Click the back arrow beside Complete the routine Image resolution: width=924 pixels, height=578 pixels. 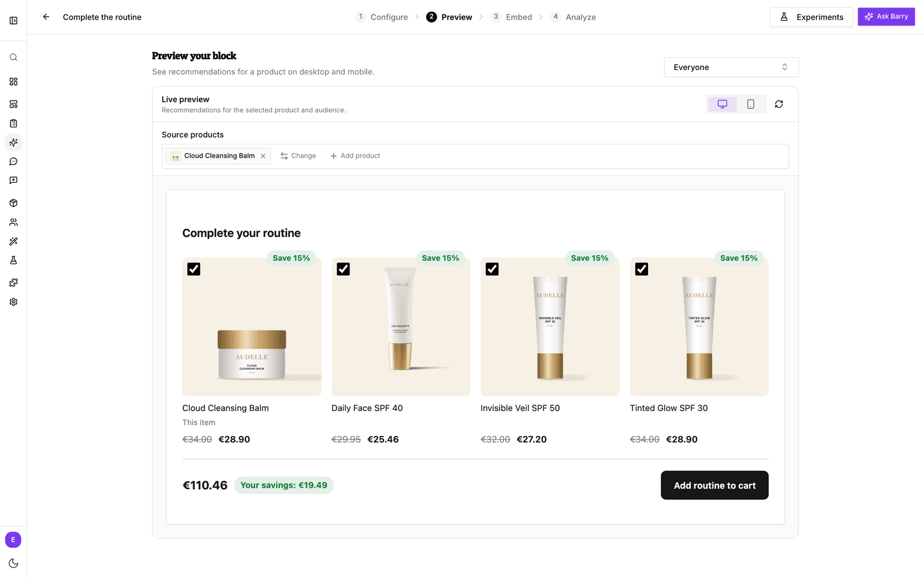(x=46, y=17)
